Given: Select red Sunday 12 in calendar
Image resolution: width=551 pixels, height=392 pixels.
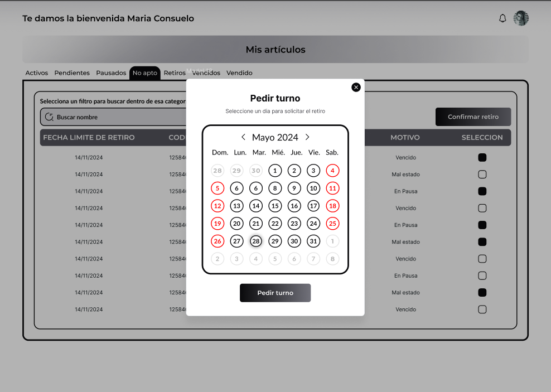Looking at the screenshot, I should pos(217,206).
